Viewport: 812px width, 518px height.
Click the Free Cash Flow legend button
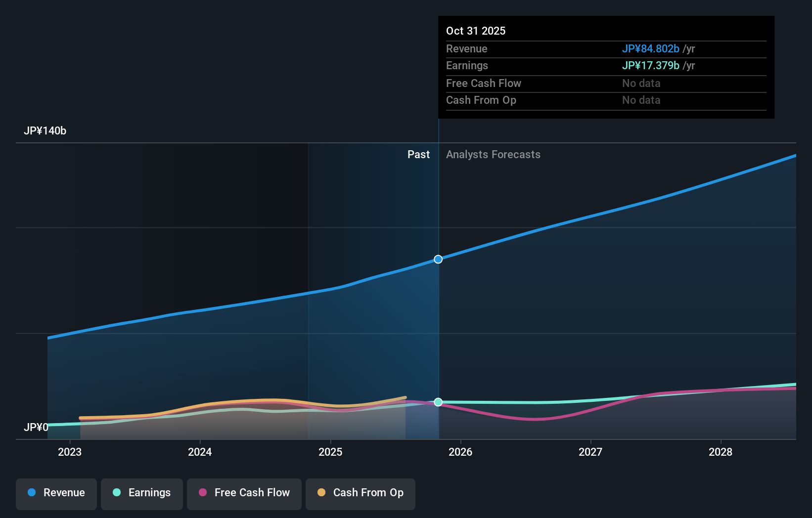(x=244, y=493)
